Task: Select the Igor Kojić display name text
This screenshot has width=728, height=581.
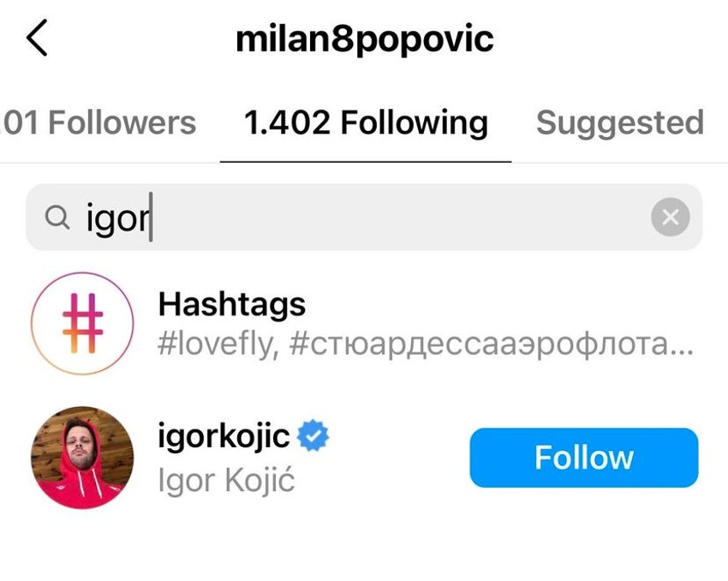Action: (223, 480)
